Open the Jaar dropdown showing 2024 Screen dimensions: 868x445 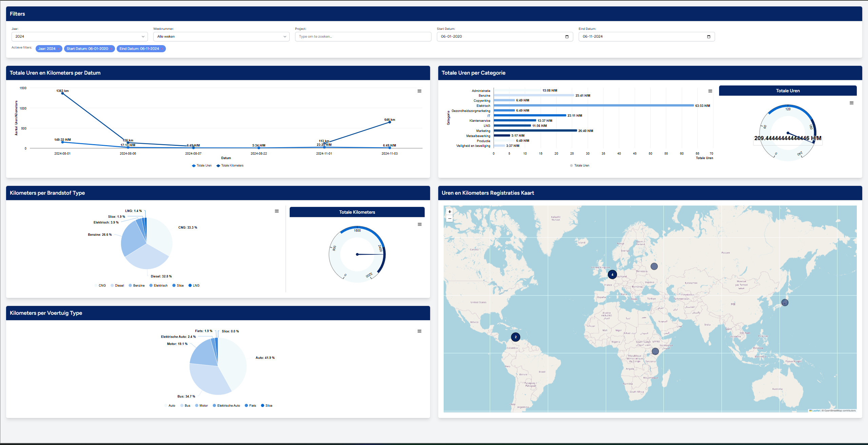click(80, 37)
